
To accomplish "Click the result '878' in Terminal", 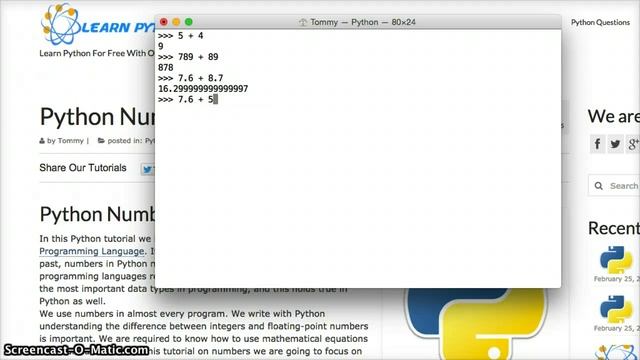I will [166, 68].
